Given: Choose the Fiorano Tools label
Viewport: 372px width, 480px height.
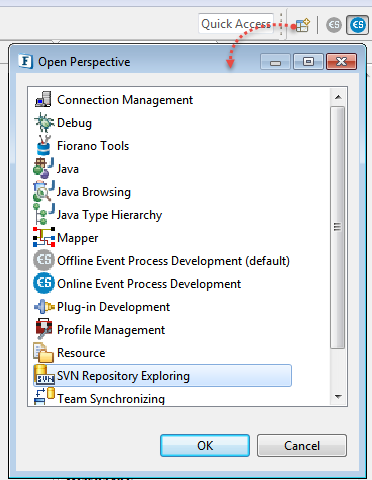Looking at the screenshot, I should tap(93, 146).
